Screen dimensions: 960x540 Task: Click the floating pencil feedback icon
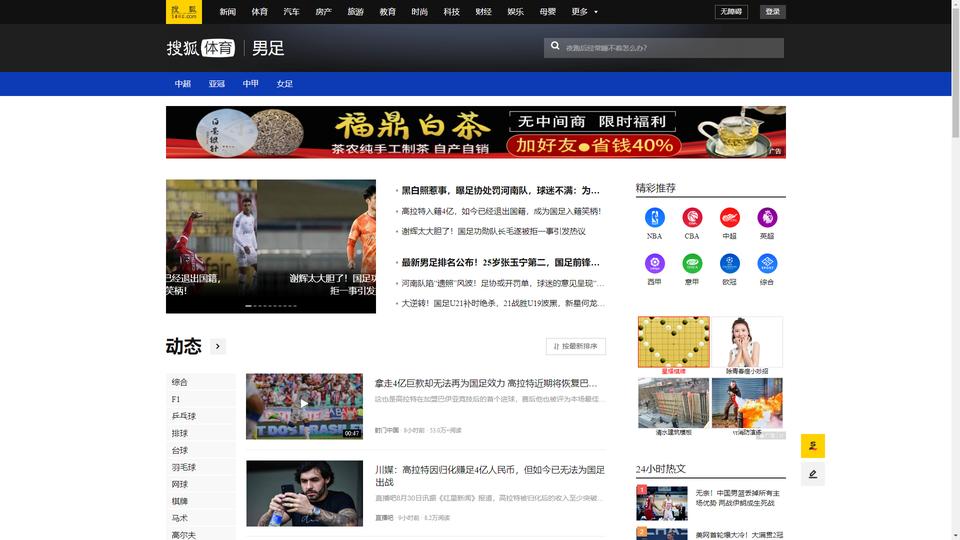click(812, 474)
